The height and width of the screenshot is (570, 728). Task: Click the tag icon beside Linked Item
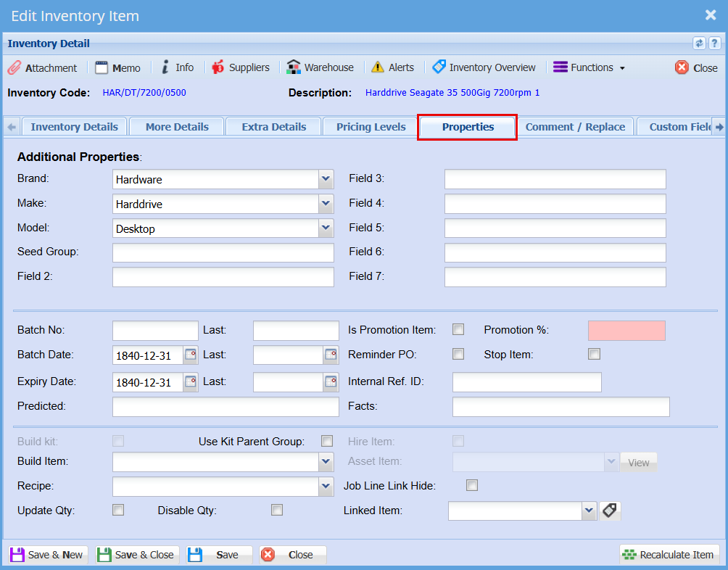pos(610,511)
